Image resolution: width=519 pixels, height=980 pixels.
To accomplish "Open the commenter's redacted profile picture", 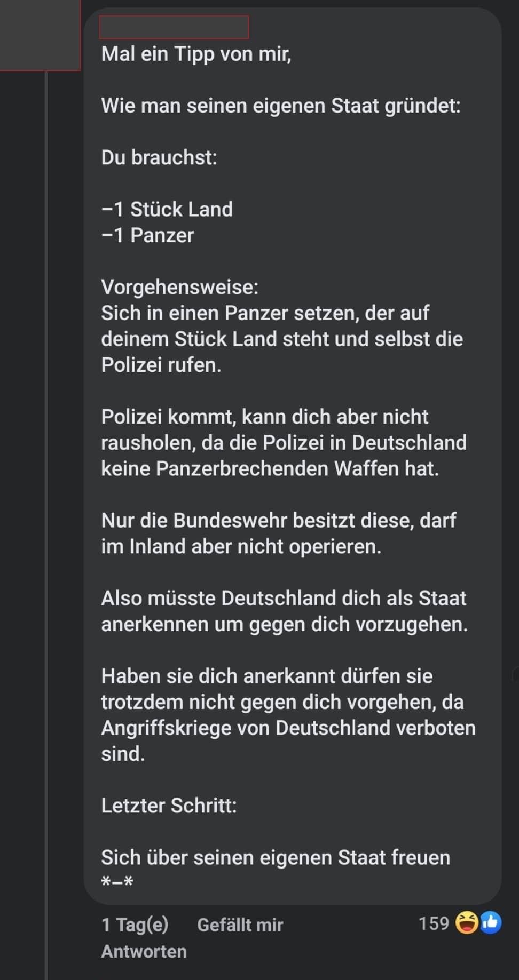I will point(40,35).
